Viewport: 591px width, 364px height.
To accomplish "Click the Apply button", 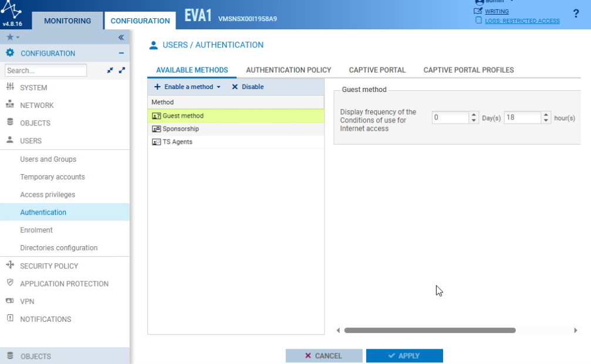I will pyautogui.click(x=404, y=356).
